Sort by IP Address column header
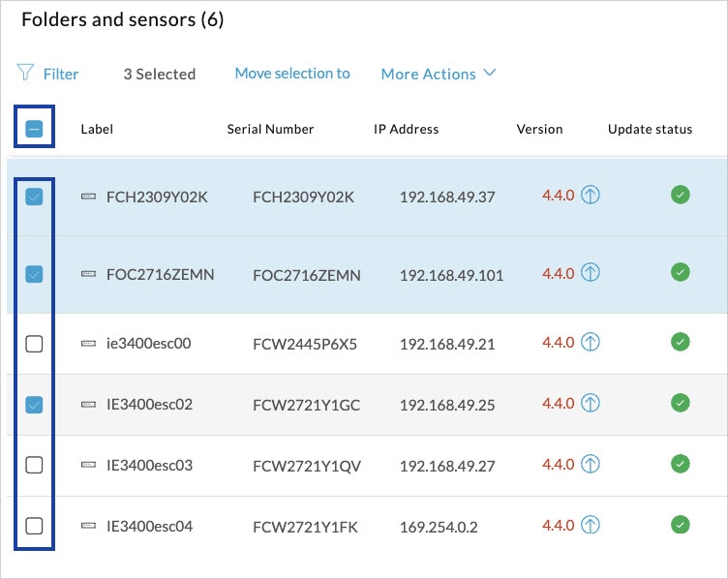Screen dimensions: 728x579 (407, 129)
